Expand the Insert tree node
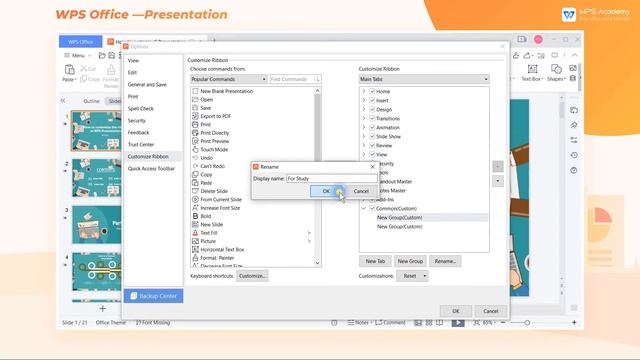Viewport: 640px width, 360px height. pyautogui.click(x=364, y=100)
